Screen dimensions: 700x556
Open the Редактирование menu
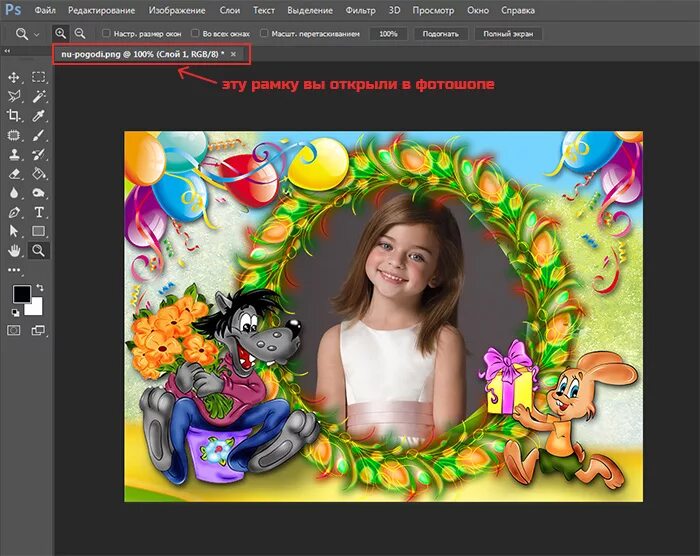[101, 10]
